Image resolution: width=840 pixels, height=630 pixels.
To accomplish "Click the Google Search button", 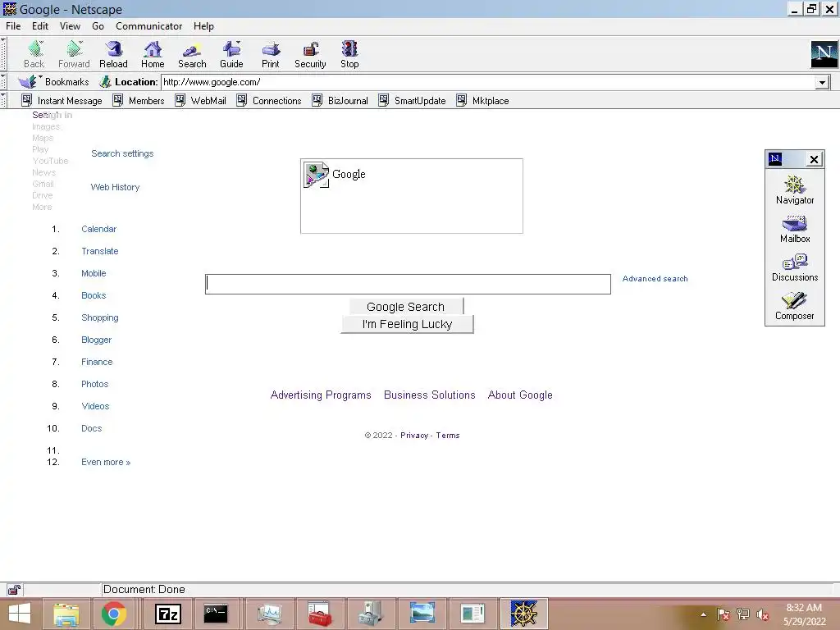I will (406, 307).
